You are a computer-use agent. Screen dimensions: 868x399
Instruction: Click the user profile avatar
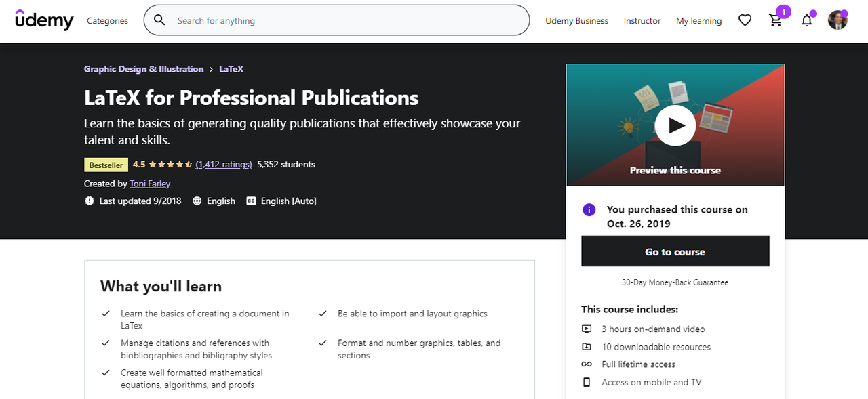tap(837, 20)
